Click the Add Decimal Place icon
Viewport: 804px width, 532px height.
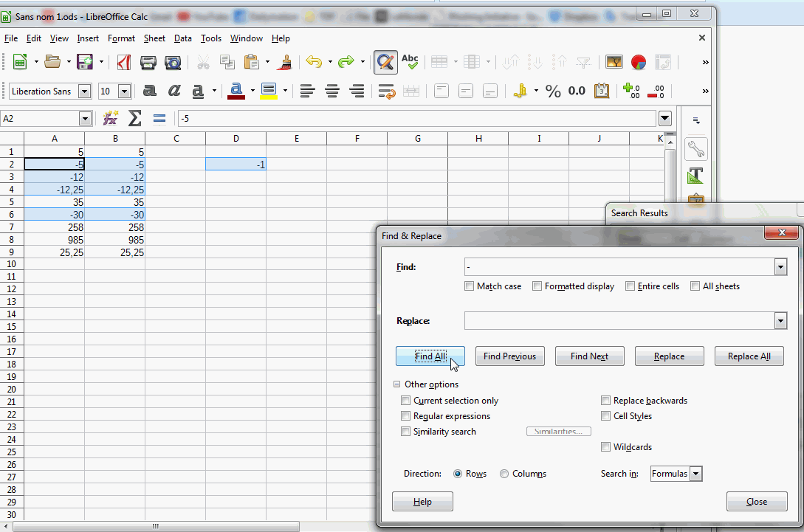point(631,91)
